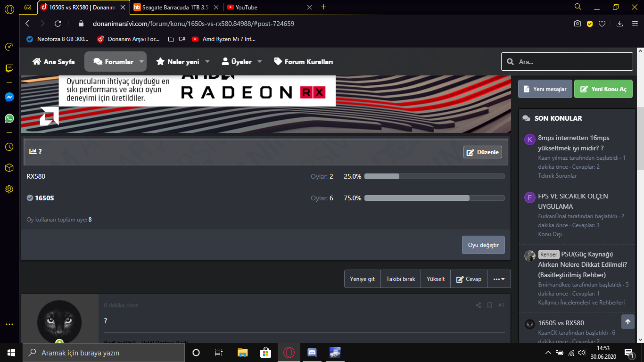
Task: Go to Ana Sayfa
Action: pyautogui.click(x=54, y=62)
